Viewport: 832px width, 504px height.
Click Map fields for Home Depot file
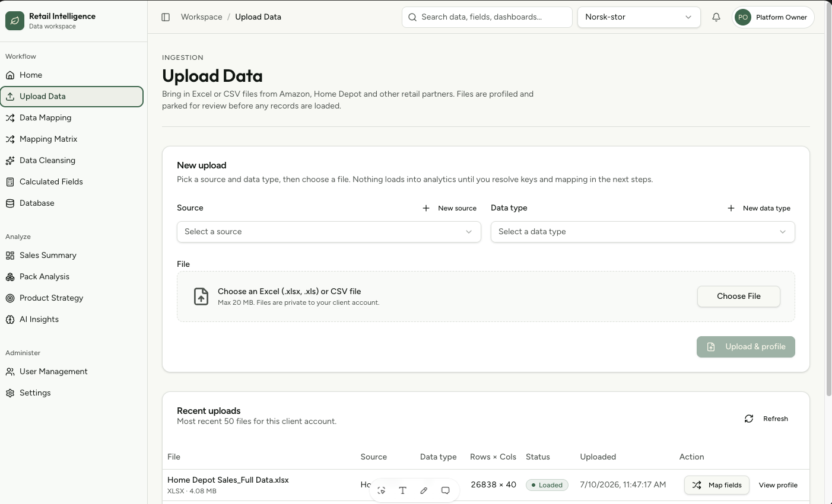click(x=717, y=485)
